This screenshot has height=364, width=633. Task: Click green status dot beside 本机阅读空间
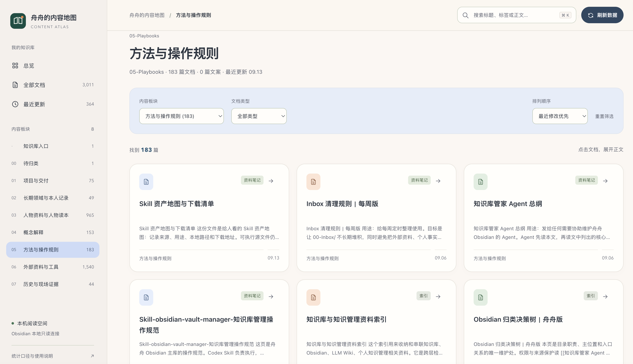(x=13, y=323)
